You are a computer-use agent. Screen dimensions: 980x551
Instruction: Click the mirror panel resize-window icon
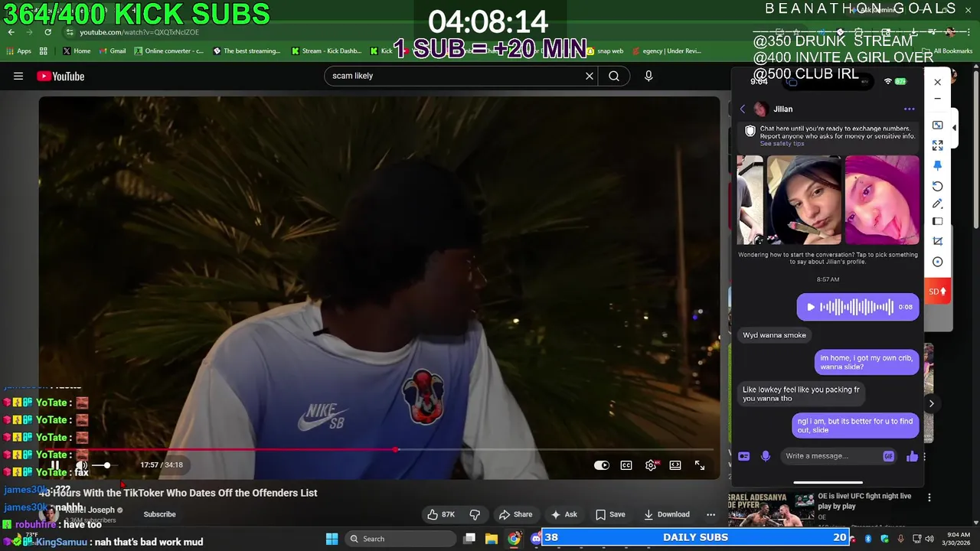937,125
